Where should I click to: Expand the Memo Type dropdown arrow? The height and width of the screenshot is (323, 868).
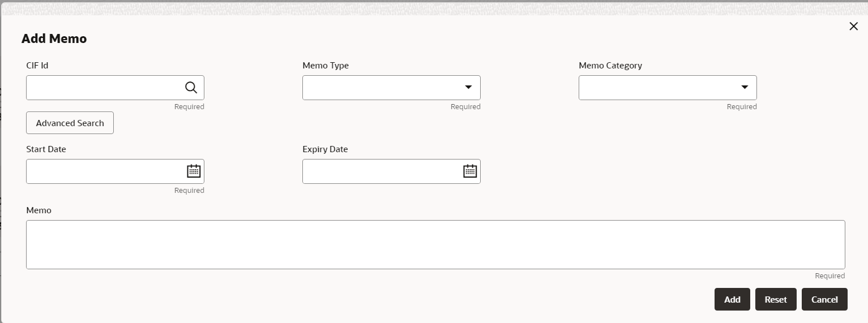[468, 88]
